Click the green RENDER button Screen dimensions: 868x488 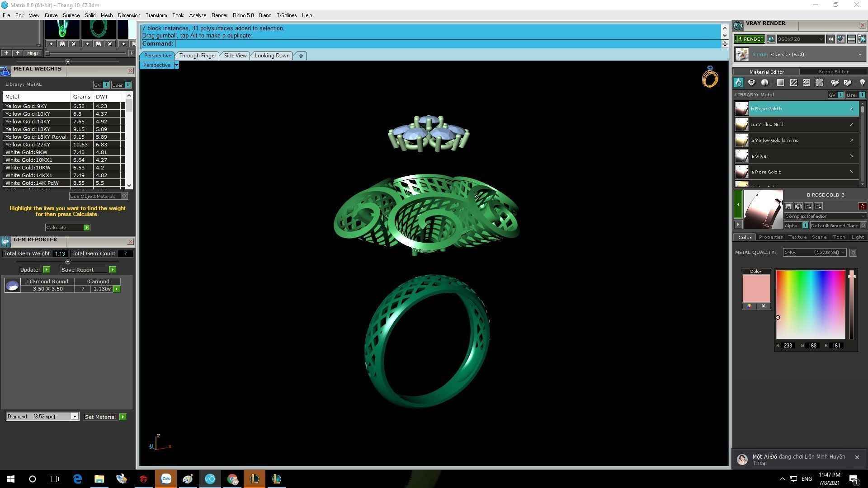(x=750, y=39)
